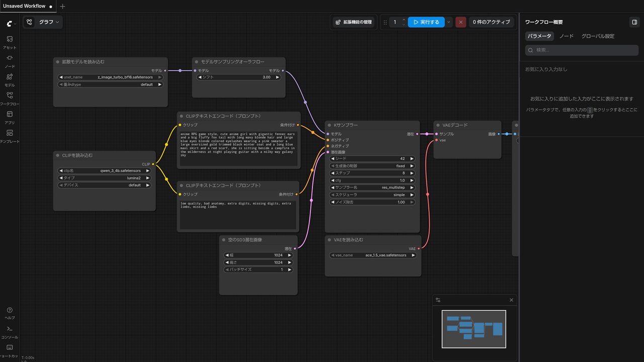This screenshot has width=644, height=362.
Task: Collapse the positive prompt CLIPテキストエンコード node dot
Action: coord(182,116)
